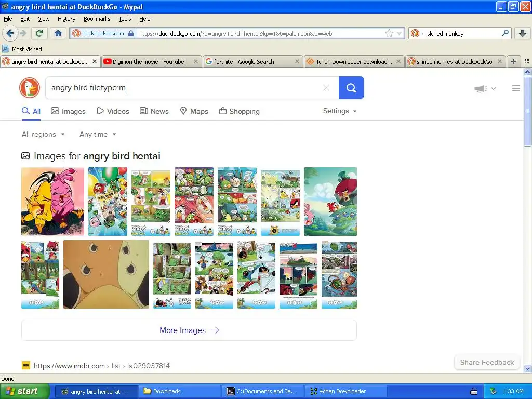Select the All results tab

(x=31, y=111)
